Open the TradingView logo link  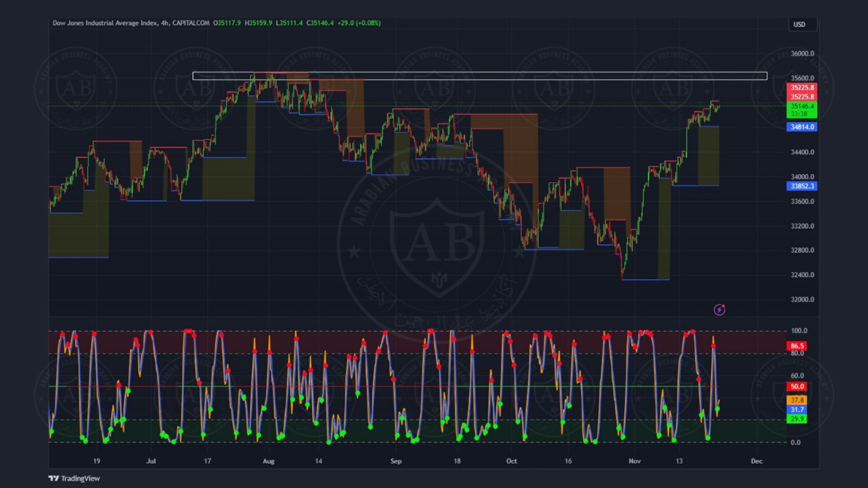[x=74, y=478]
